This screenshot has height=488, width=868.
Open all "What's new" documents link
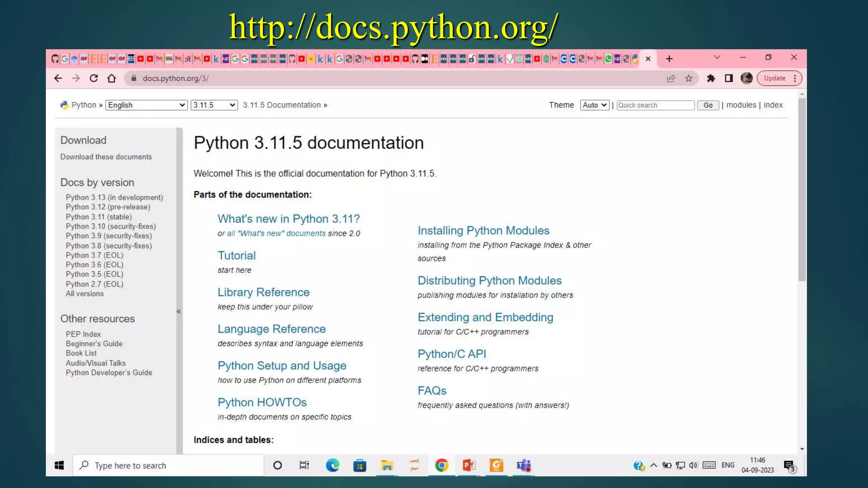tap(276, 233)
